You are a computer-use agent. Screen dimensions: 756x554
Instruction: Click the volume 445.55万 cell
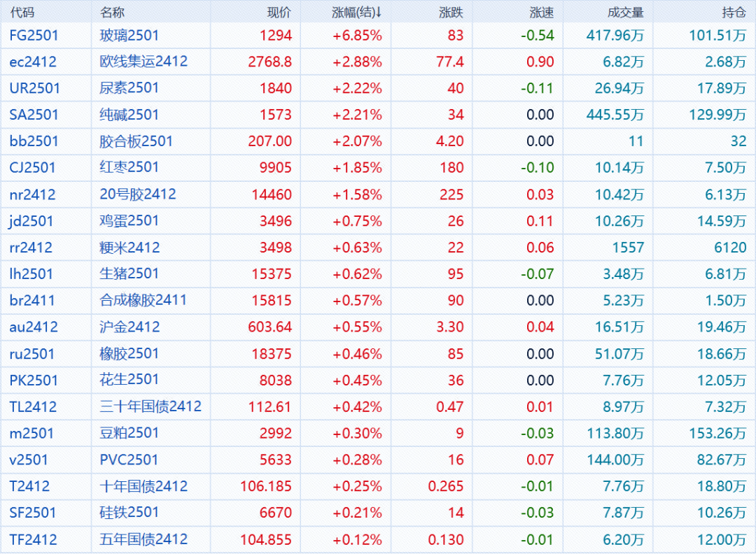(x=615, y=115)
